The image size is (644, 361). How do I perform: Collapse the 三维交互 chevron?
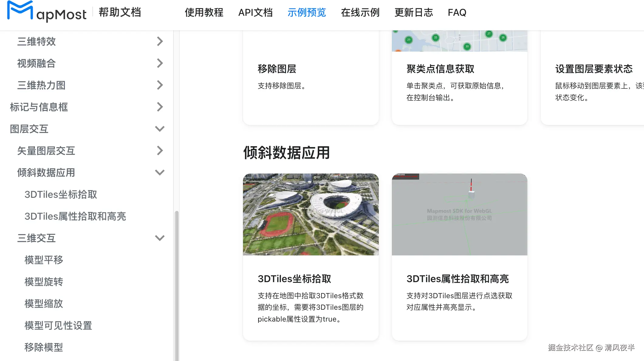click(160, 238)
